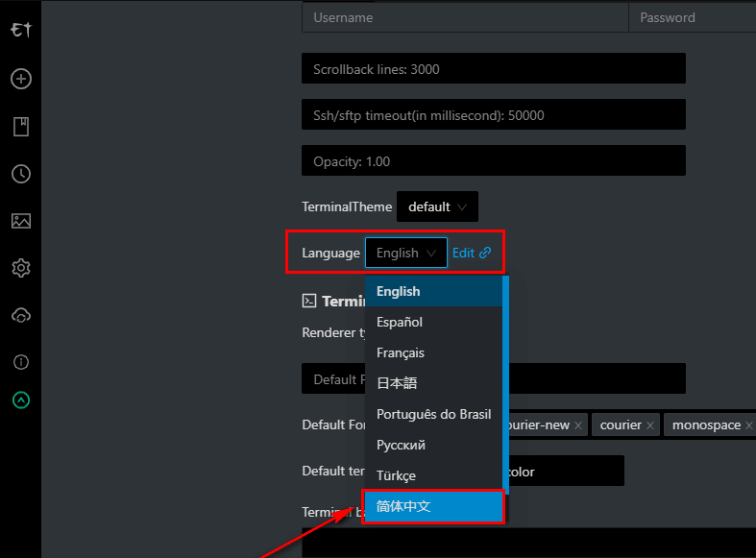The width and height of the screenshot is (756, 558).
Task: Click the language dropdown list scrollbar
Action: point(505,384)
